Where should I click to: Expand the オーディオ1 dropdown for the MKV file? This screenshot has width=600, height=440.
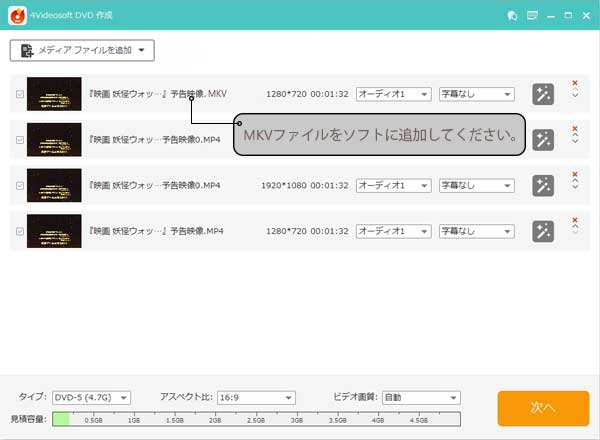[393, 94]
